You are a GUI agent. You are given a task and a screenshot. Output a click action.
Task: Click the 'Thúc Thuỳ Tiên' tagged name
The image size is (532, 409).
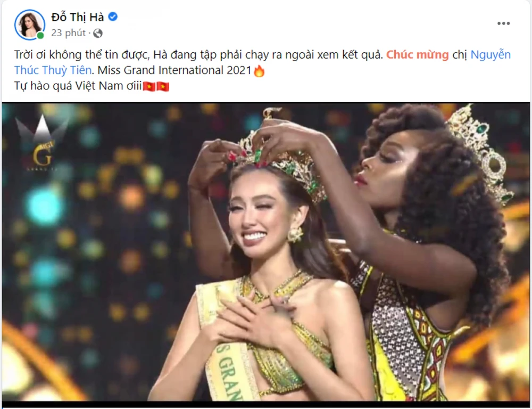click(53, 70)
